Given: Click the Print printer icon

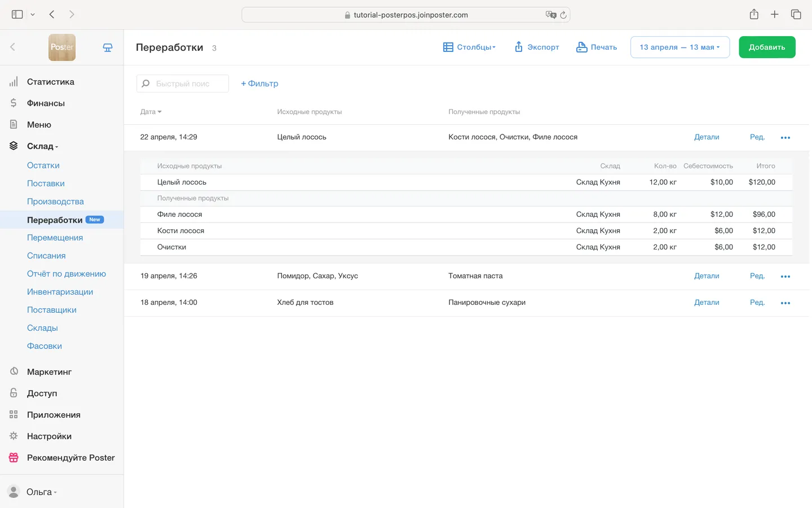Looking at the screenshot, I should tap(581, 47).
